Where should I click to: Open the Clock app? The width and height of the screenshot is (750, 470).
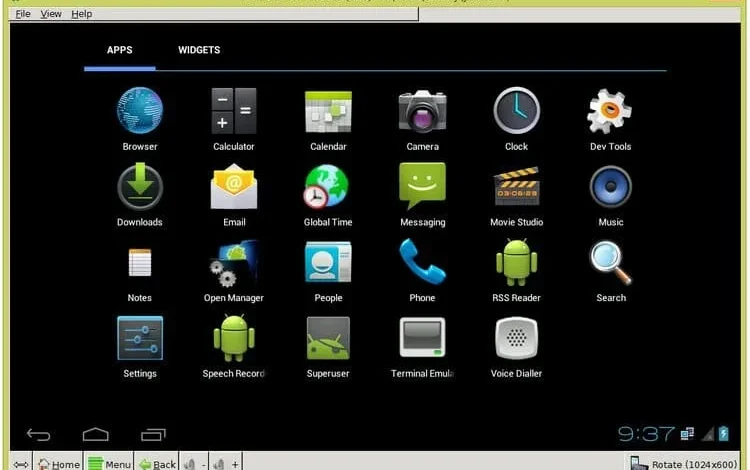(517, 110)
